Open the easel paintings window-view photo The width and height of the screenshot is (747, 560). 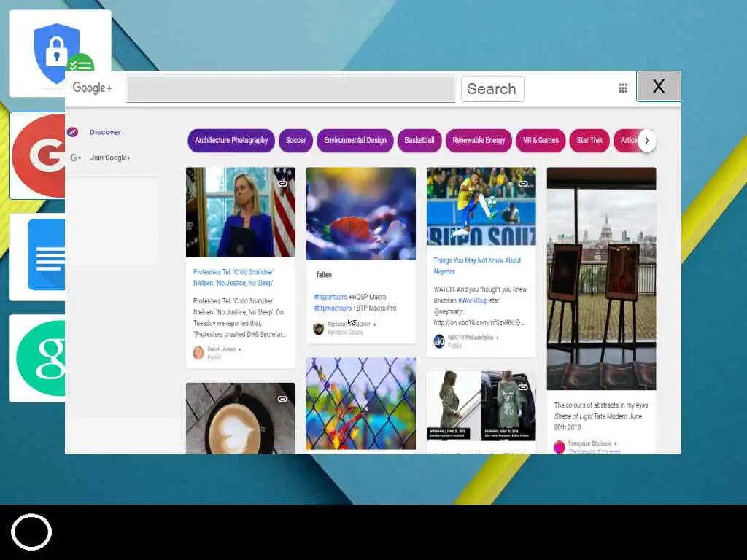[601, 279]
